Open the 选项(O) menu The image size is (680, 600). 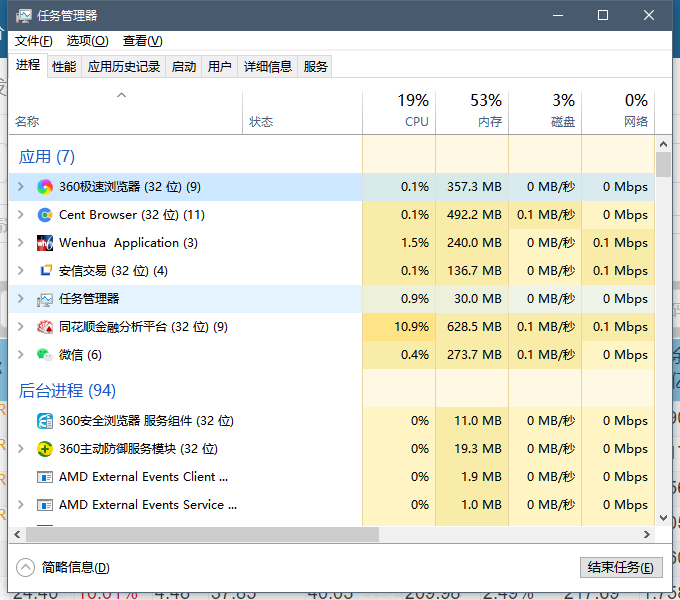[x=87, y=41]
